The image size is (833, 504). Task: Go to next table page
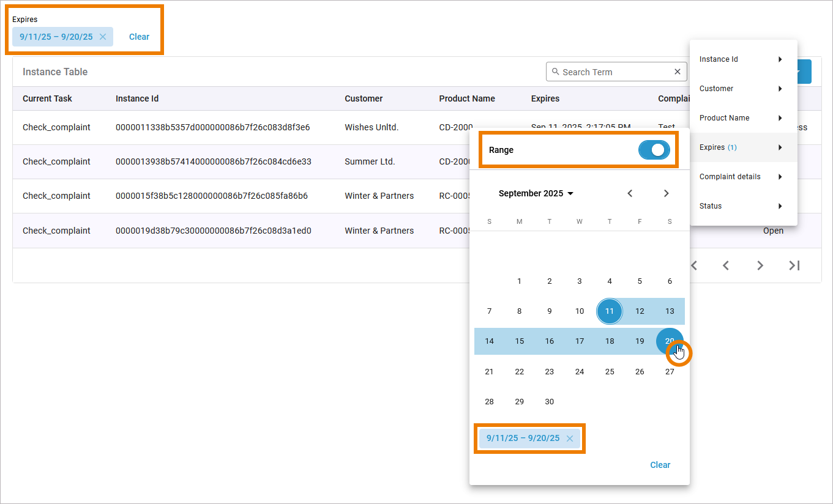(x=760, y=265)
